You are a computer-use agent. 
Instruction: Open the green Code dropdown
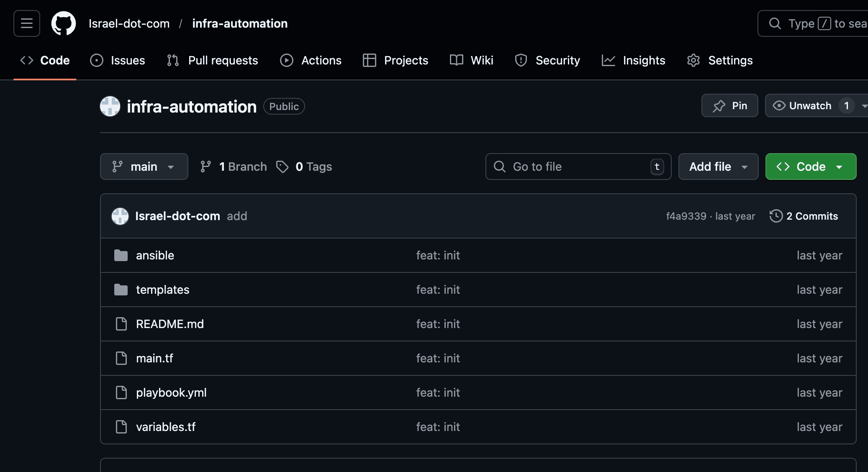click(x=810, y=167)
